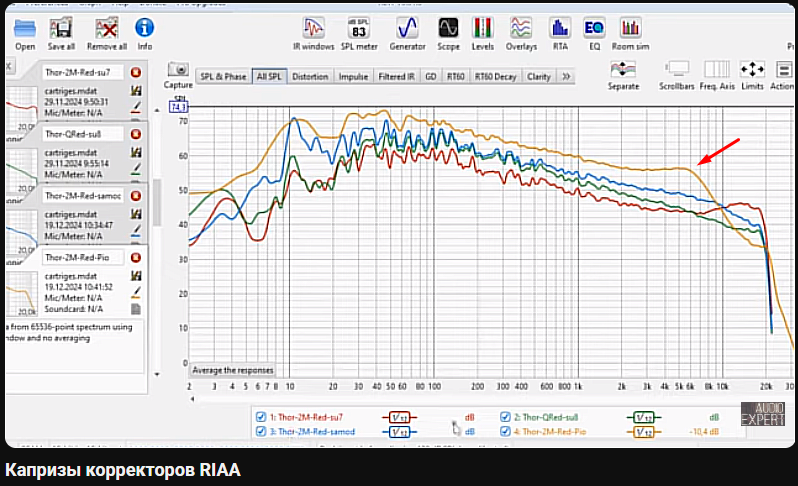Image resolution: width=798 pixels, height=486 pixels.
Task: Change trace colour of Thor-2M-Red-samod
Action: pos(136,230)
